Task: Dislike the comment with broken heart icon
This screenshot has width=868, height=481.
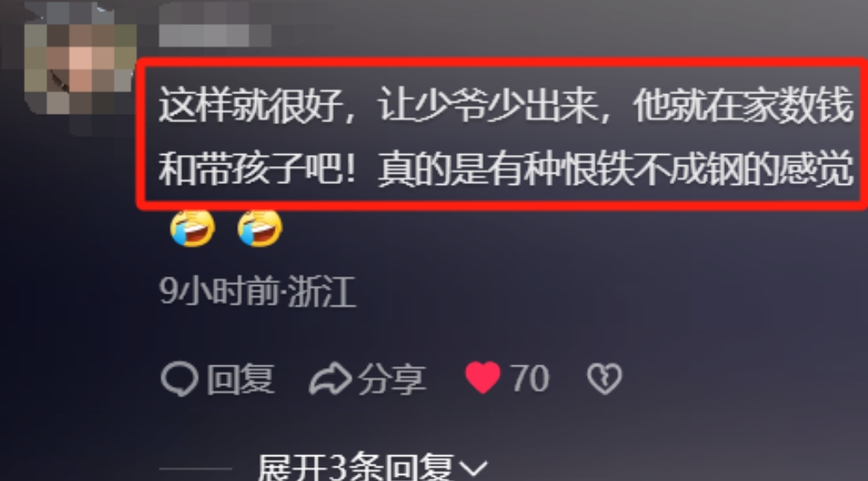Action: click(x=604, y=378)
